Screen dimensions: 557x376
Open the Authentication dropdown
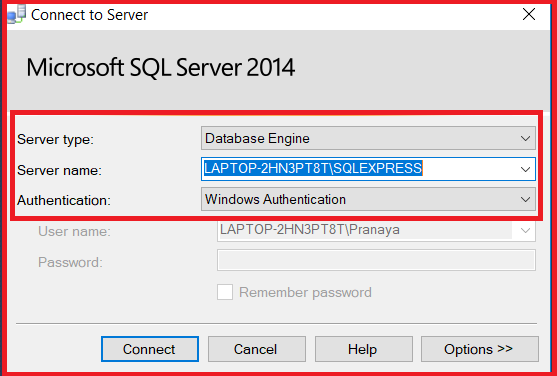tap(368, 199)
